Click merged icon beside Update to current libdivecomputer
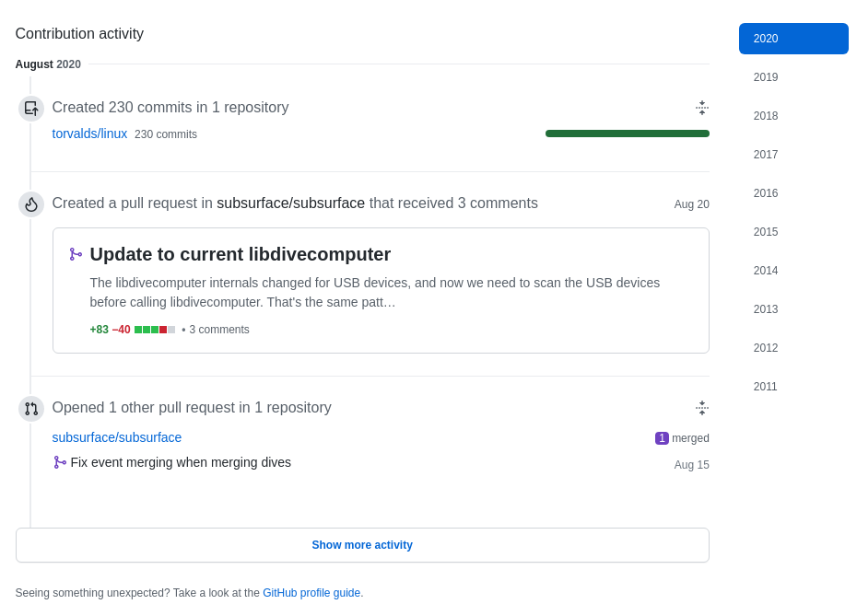 pos(76,254)
